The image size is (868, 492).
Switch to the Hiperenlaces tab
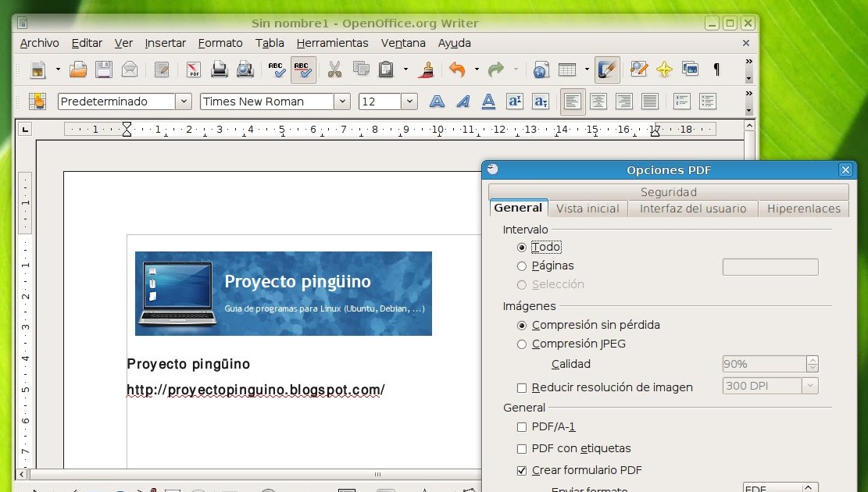click(803, 209)
